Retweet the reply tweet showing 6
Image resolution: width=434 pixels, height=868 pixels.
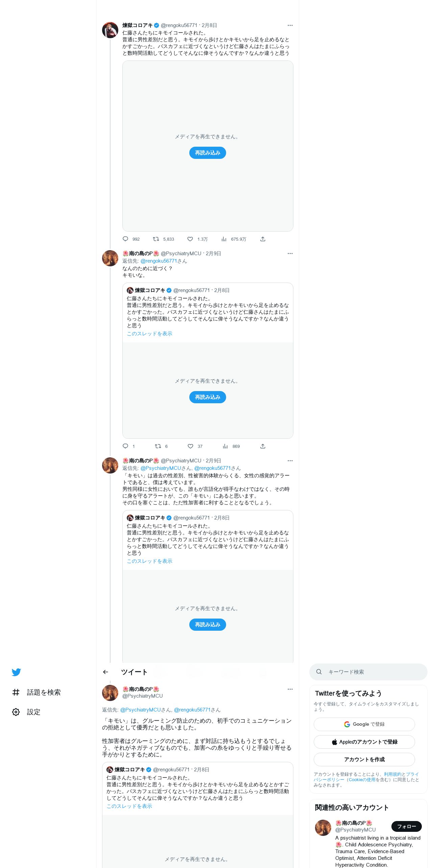(158, 446)
